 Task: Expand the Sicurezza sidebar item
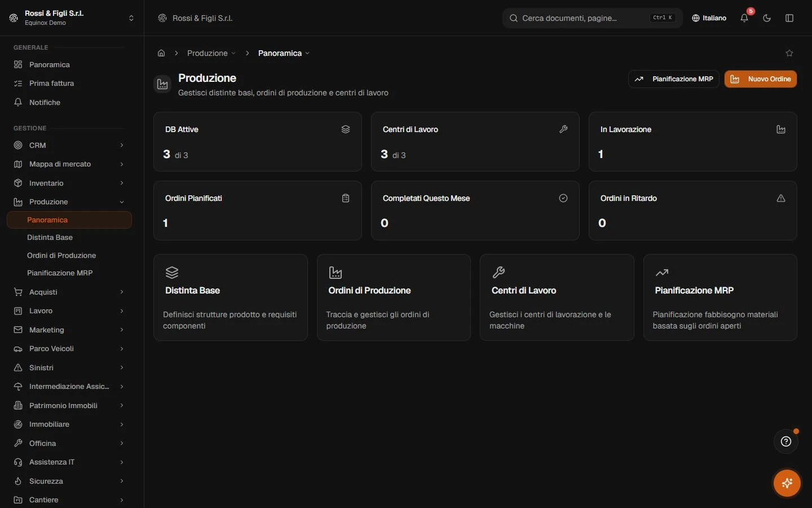(69, 481)
